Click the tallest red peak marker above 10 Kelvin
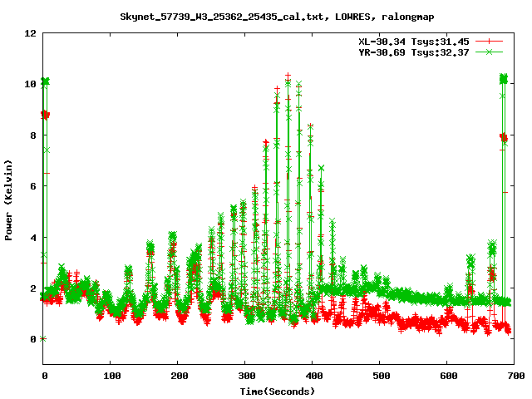The width and height of the screenshot is (532, 399). click(x=288, y=76)
